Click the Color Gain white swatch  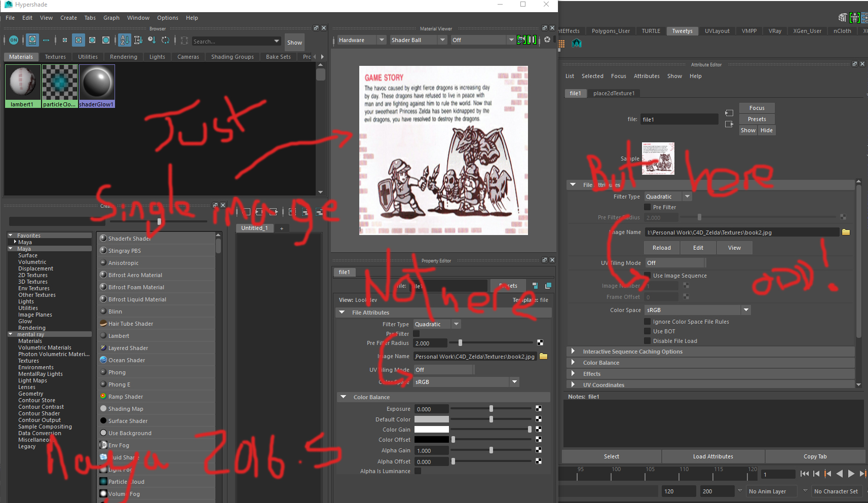(432, 430)
